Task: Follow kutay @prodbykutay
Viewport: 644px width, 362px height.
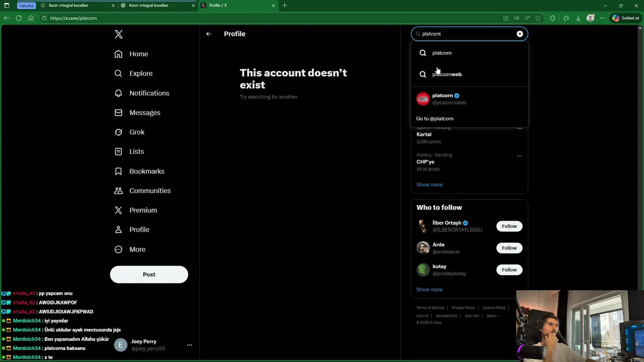Action: 509,270
